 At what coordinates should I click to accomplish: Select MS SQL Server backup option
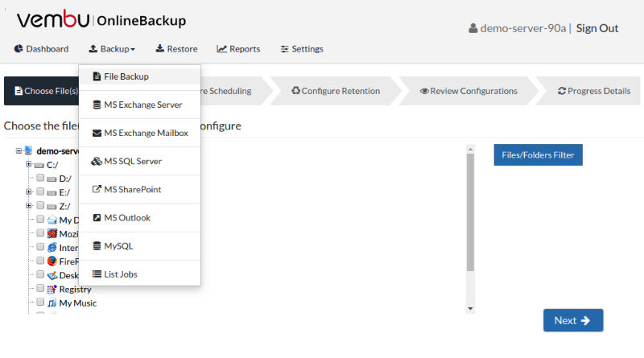(x=139, y=162)
